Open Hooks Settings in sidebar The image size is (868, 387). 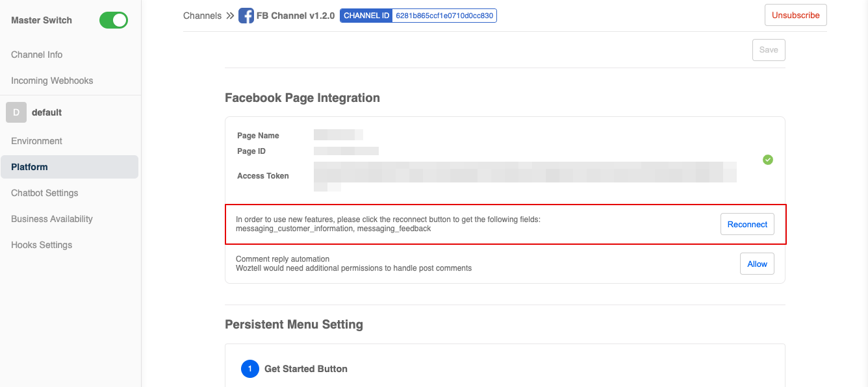tap(42, 245)
